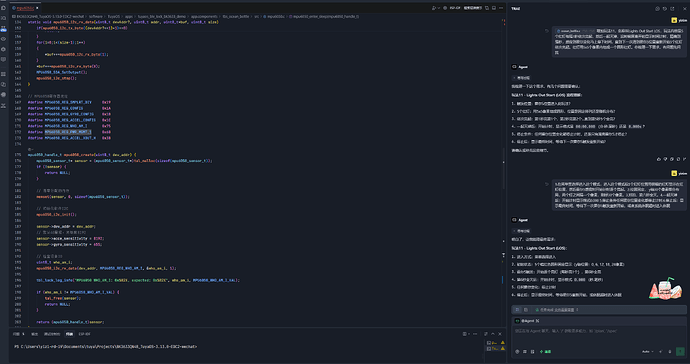Switch to the ESP-IDF panel tab

[x=84, y=334]
